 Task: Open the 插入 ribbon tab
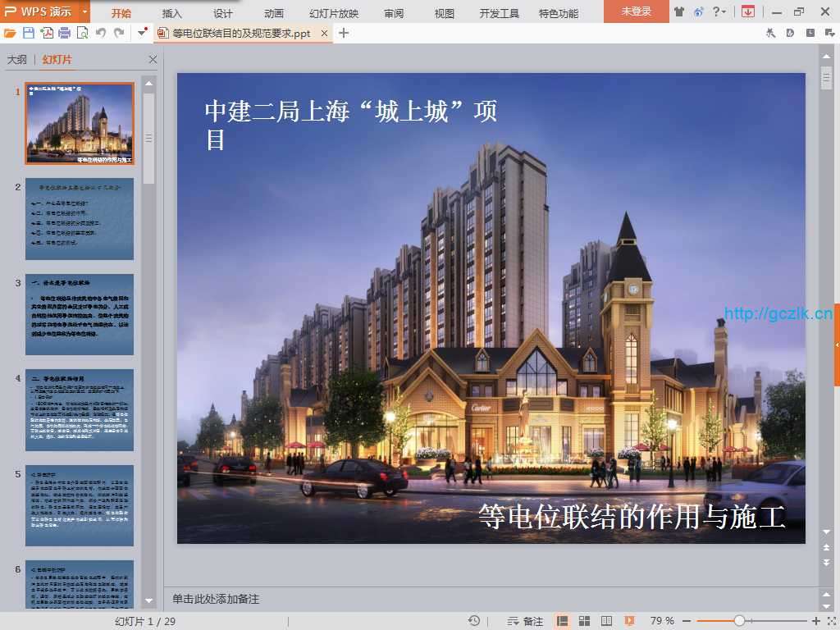point(172,13)
